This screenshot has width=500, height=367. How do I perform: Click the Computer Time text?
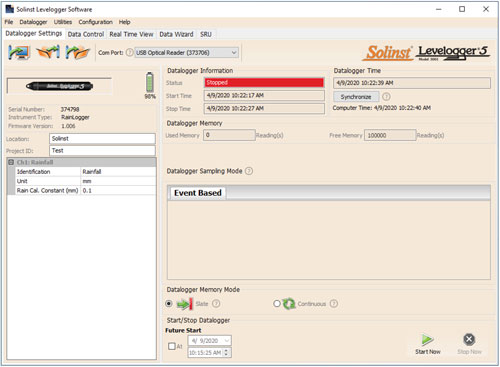pos(382,108)
